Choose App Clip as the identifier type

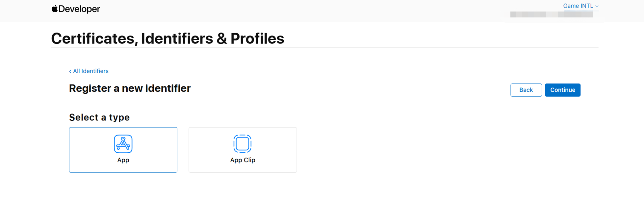tap(243, 150)
